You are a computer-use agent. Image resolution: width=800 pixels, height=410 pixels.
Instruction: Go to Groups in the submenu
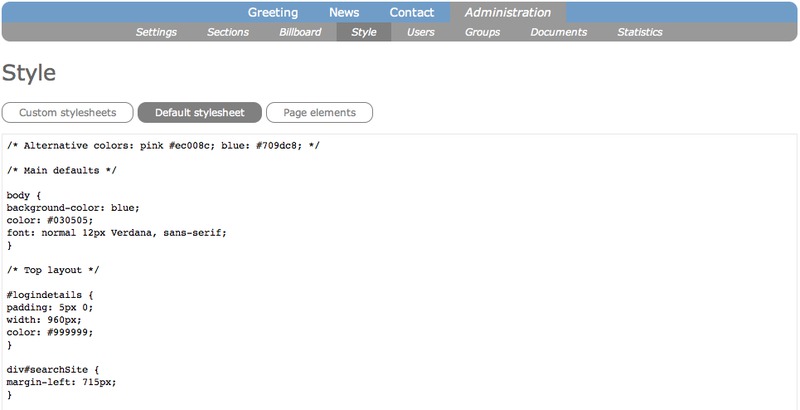click(483, 32)
